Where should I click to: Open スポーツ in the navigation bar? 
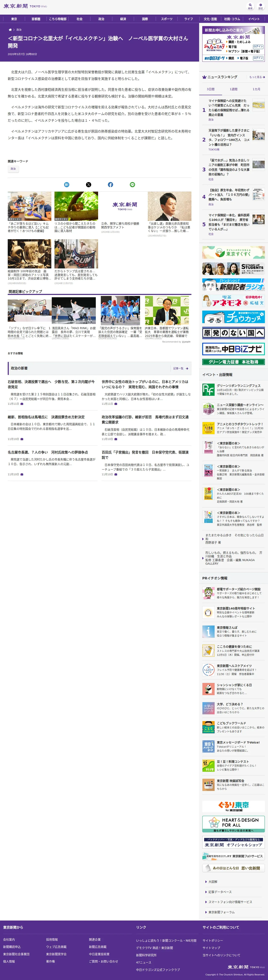click(167, 19)
